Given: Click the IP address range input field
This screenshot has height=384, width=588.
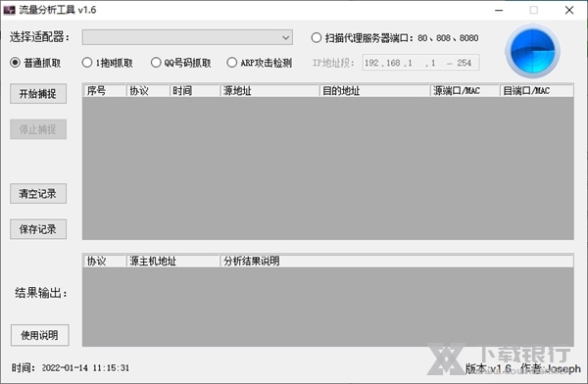Looking at the screenshot, I should 420,63.
